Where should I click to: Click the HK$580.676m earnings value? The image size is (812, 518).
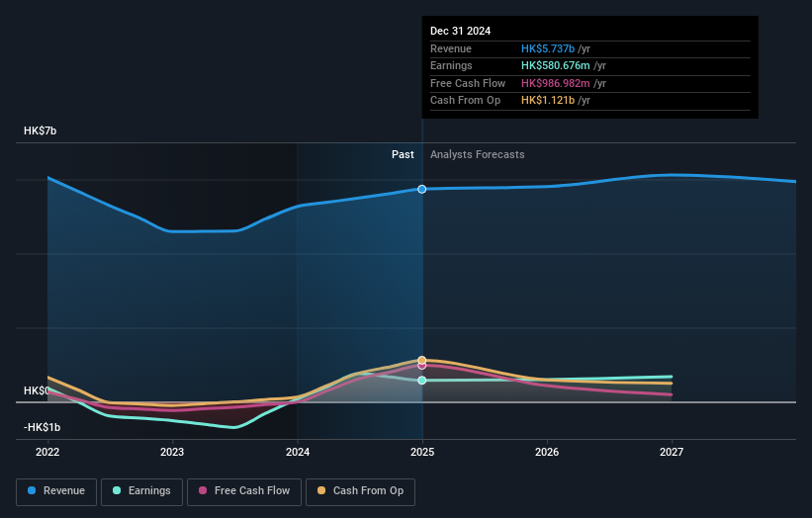click(556, 65)
